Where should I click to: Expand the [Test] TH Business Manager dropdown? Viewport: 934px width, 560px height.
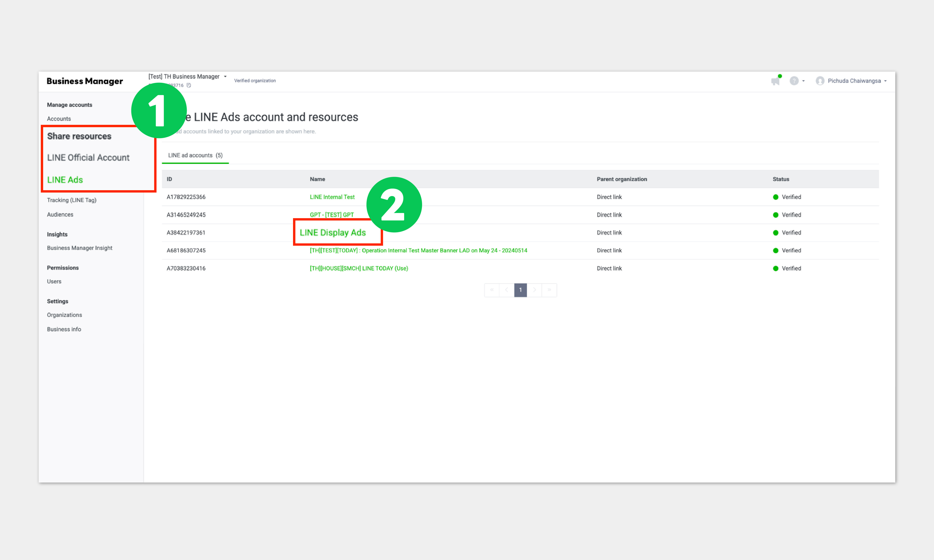tap(225, 77)
